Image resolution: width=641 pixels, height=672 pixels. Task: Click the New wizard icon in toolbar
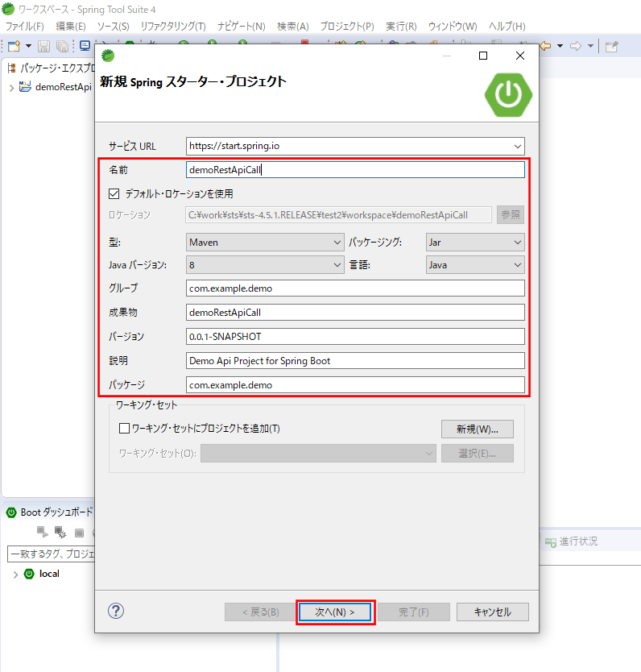(14, 46)
